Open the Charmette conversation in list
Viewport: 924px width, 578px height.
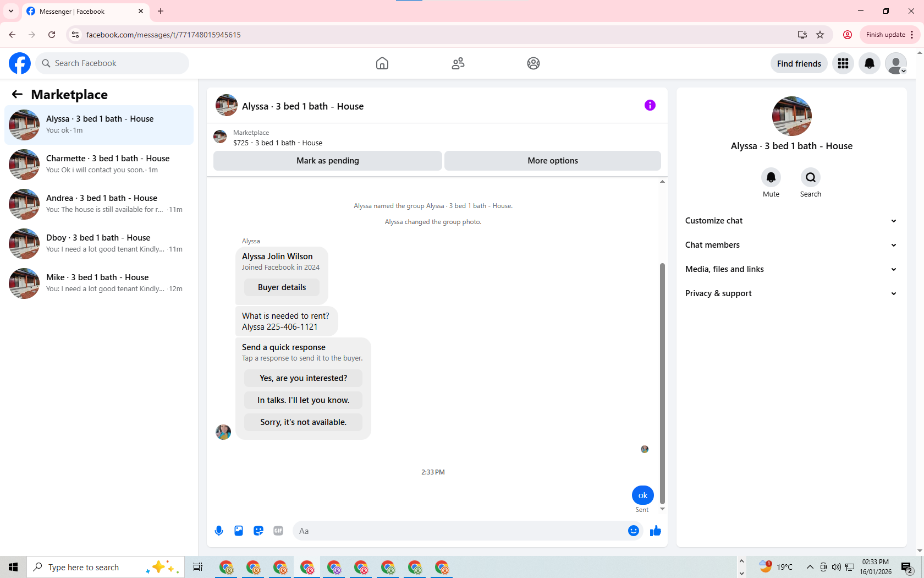[99, 165]
